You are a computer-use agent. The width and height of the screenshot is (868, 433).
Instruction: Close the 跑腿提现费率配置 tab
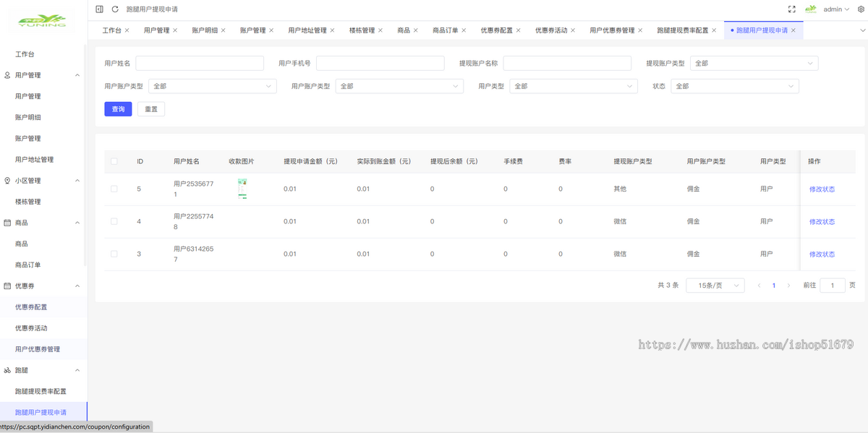tap(715, 30)
